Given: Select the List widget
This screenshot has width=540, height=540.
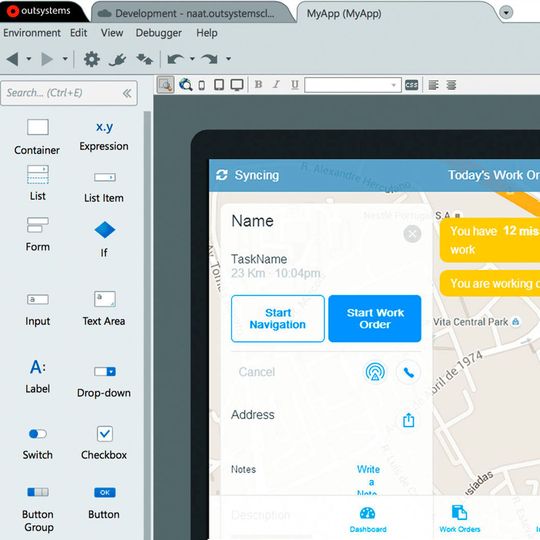Looking at the screenshot, I should (x=38, y=183).
